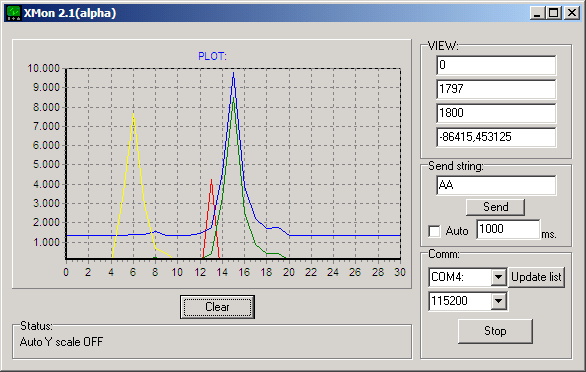Screen dimensions: 586x372
Task: Click the auto interval field showing 1000
Action: point(508,229)
